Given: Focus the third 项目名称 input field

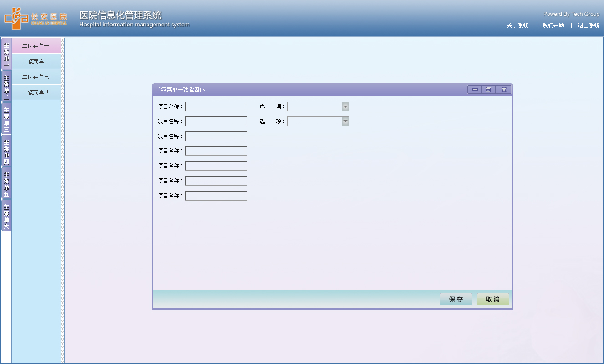Looking at the screenshot, I should tap(216, 136).
